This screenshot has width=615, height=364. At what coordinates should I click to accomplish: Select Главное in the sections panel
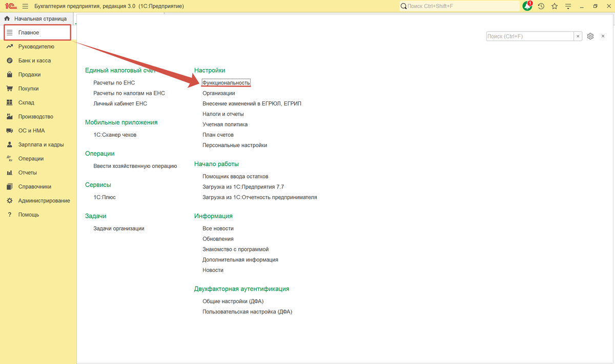click(37, 32)
